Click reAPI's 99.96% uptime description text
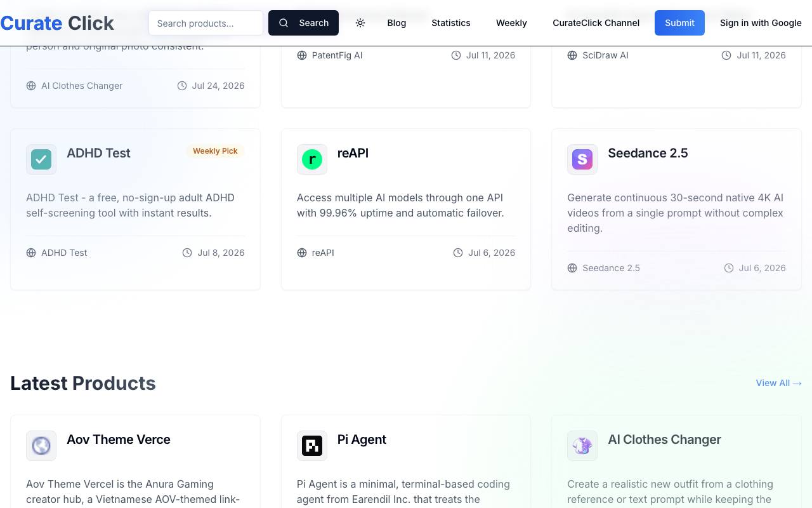The height and width of the screenshot is (508, 812). 400,205
